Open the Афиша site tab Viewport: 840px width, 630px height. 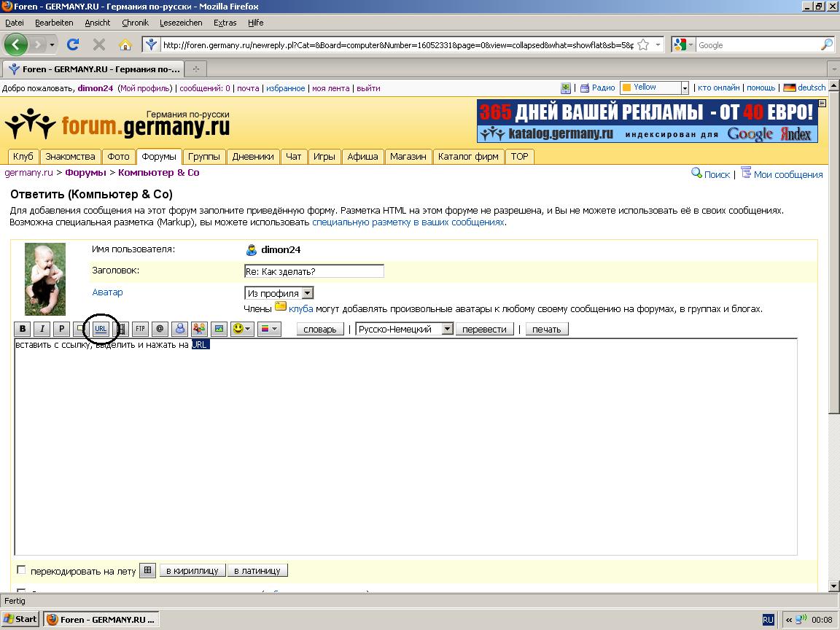point(362,157)
